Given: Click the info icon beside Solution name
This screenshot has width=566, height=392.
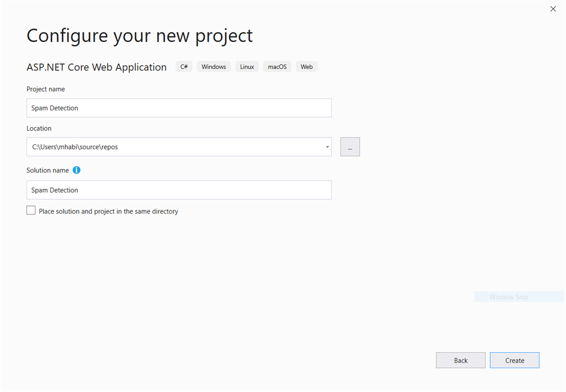Looking at the screenshot, I should 77,170.
